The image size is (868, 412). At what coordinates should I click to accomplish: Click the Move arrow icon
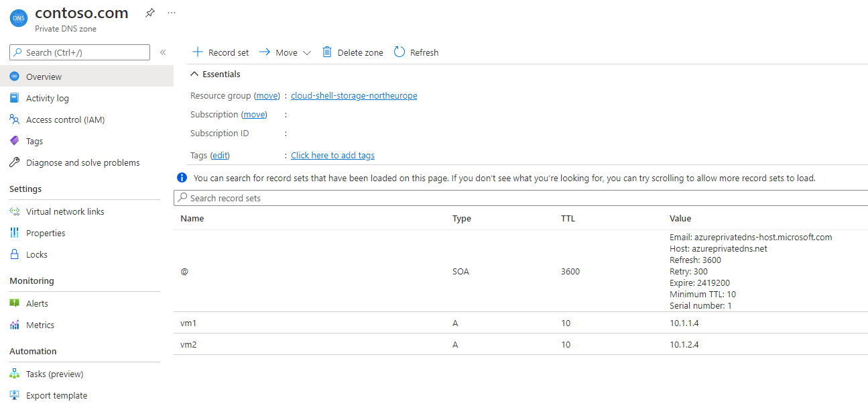click(264, 52)
